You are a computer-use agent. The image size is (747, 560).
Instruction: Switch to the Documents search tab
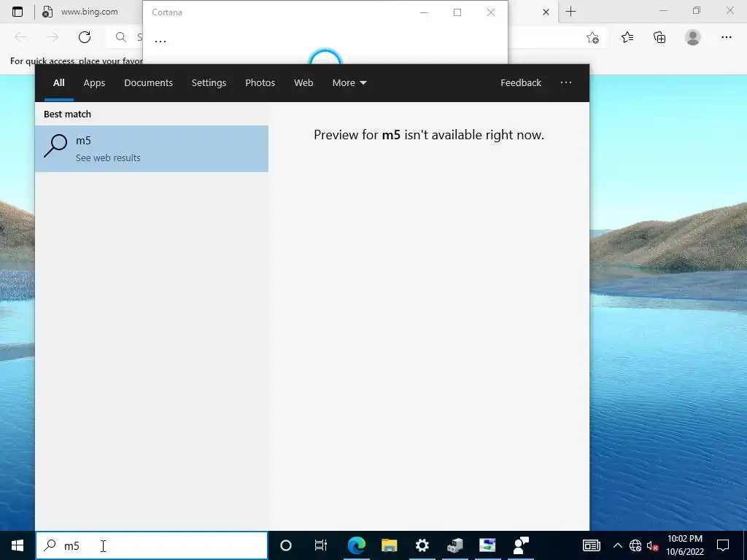pos(149,83)
